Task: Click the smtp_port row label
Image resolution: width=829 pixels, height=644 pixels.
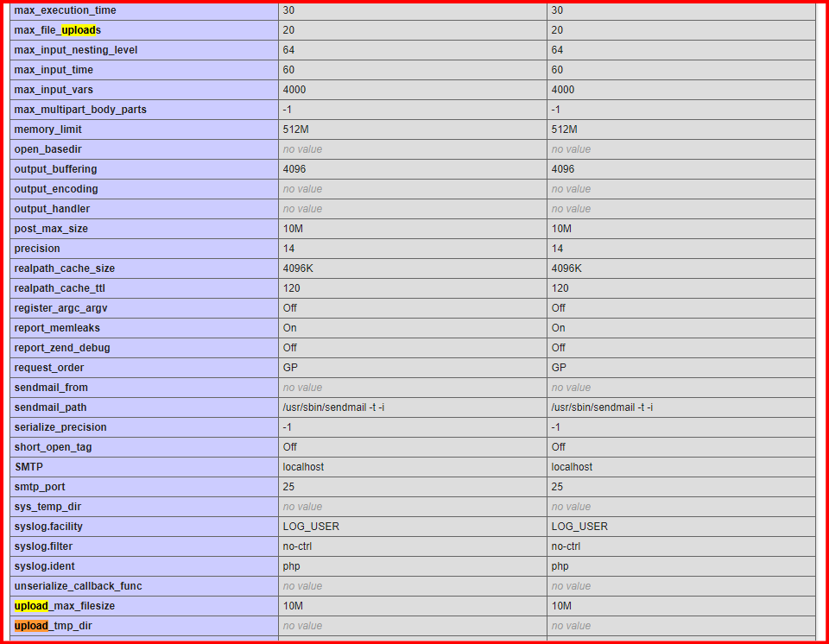Action: click(x=40, y=487)
